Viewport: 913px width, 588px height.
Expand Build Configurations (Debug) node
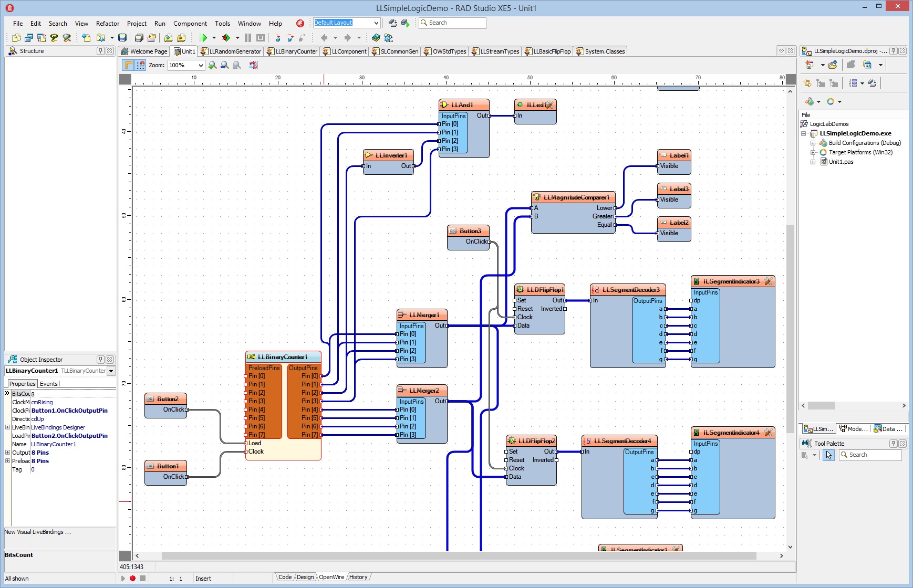pos(813,143)
